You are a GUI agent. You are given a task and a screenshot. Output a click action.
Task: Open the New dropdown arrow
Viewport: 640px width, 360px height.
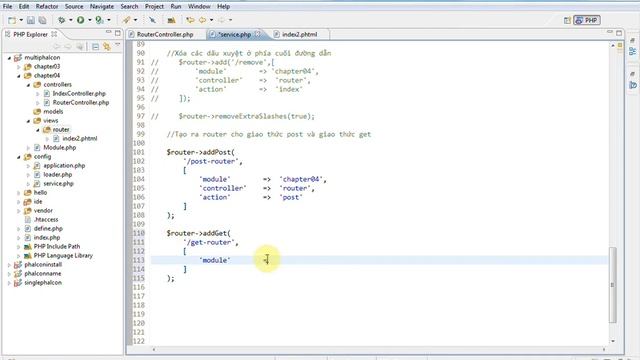pos(21,20)
